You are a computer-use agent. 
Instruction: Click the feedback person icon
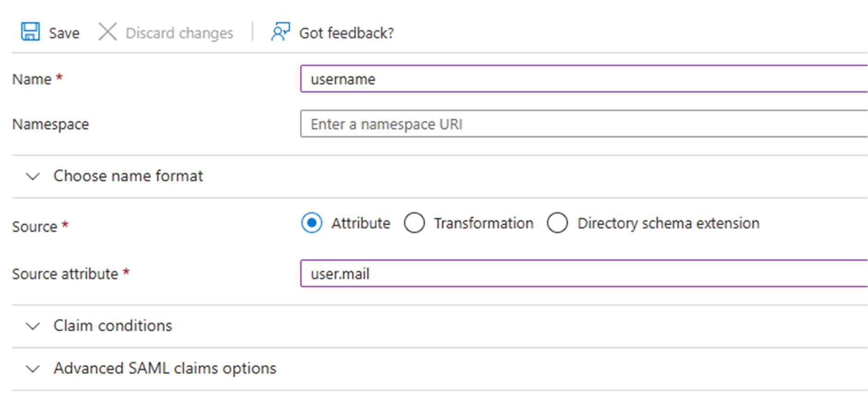(x=280, y=32)
